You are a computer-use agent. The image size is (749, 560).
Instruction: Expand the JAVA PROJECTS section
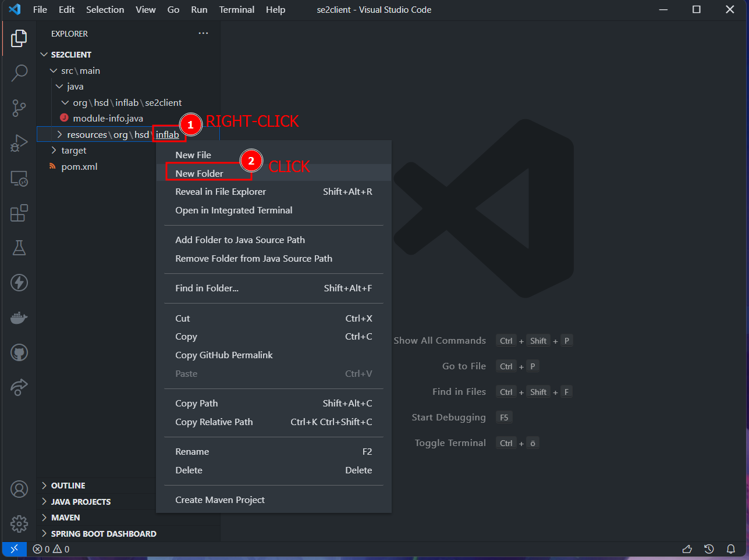[44, 502]
